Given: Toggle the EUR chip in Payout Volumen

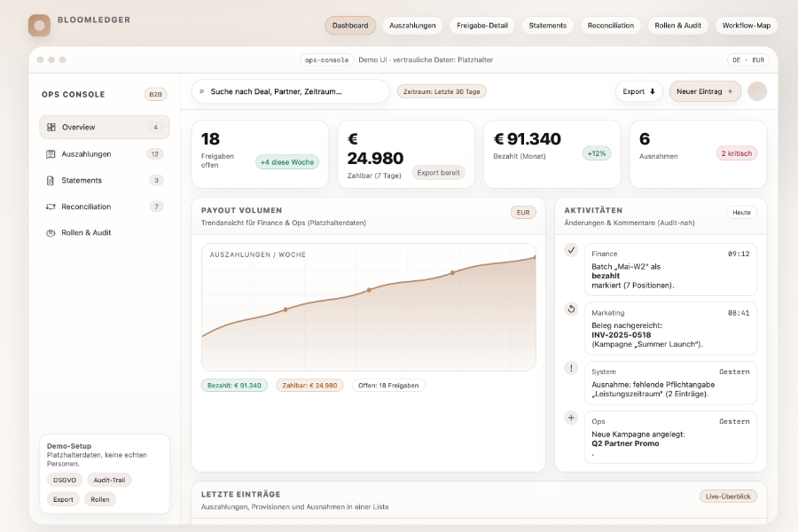Looking at the screenshot, I should 523,213.
